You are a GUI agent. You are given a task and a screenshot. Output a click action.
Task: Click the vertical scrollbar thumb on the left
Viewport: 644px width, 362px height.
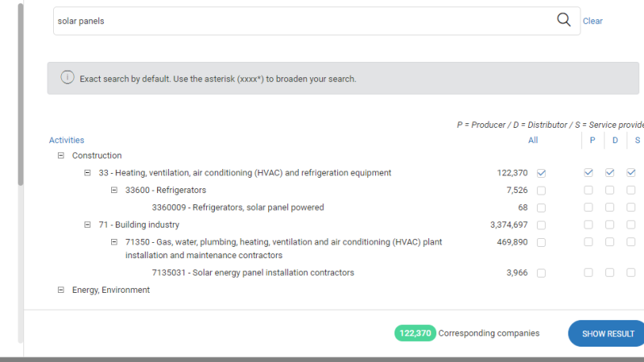coord(21,94)
